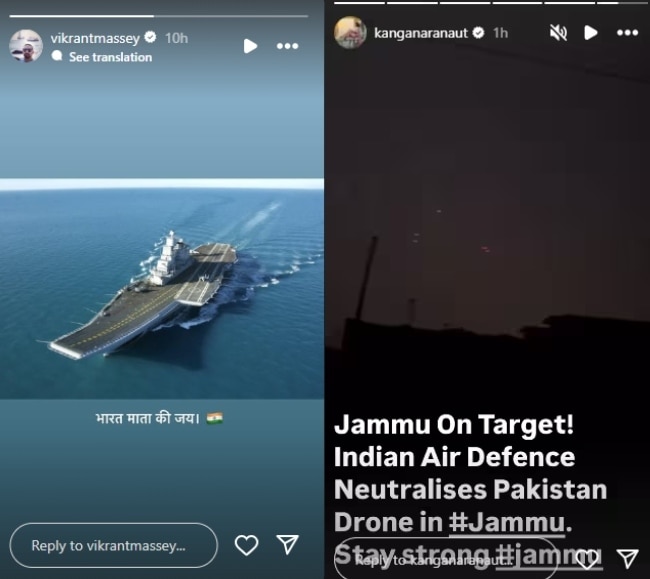Click the Reply to vikrantmassey field
Viewport: 650px width, 579px height.
[114, 545]
